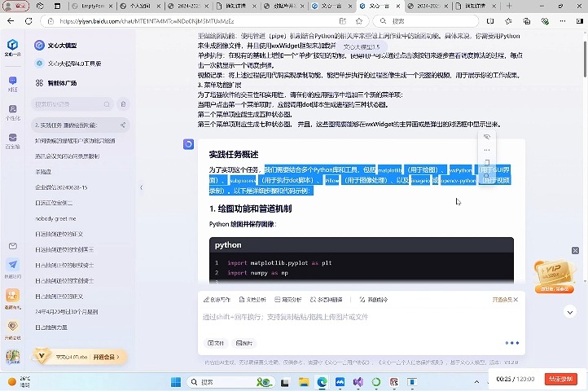Click the browser address bar URL
588x391 pixels.
pyautogui.click(x=147, y=21)
